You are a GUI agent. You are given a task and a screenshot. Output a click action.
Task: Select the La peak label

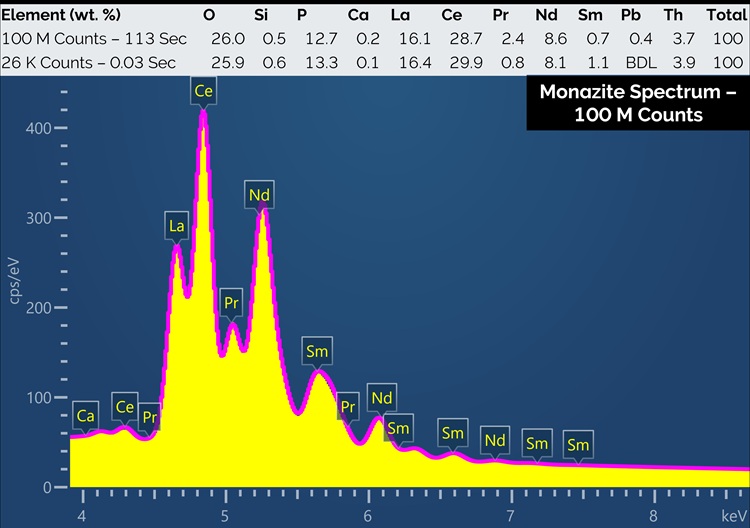coord(177,226)
